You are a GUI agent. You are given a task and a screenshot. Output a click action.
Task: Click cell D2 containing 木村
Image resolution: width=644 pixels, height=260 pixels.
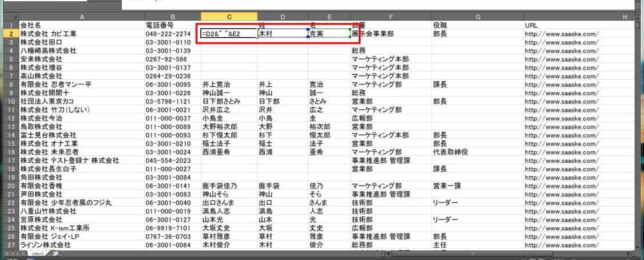281,33
